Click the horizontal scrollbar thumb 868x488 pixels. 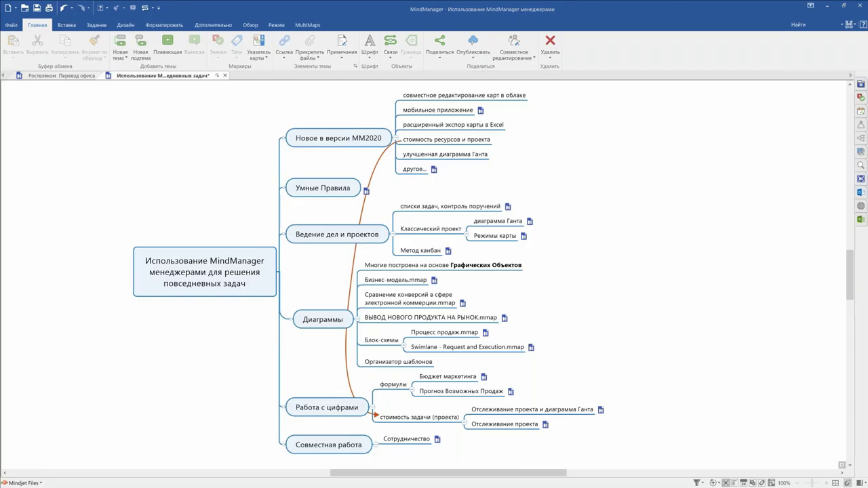(x=448, y=472)
